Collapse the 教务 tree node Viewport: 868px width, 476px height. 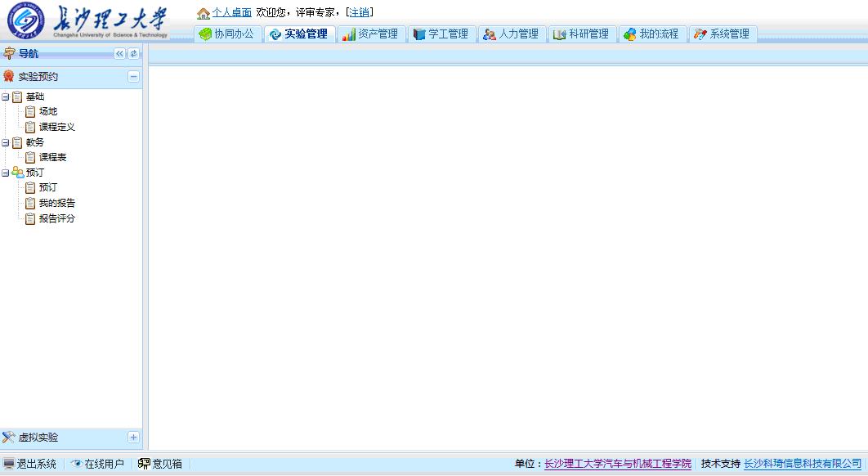(6, 142)
